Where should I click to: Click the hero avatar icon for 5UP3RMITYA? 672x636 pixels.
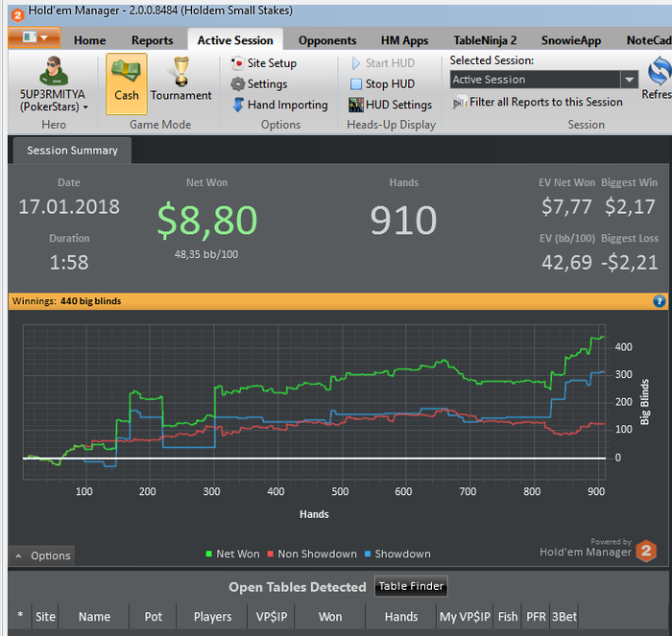54,71
